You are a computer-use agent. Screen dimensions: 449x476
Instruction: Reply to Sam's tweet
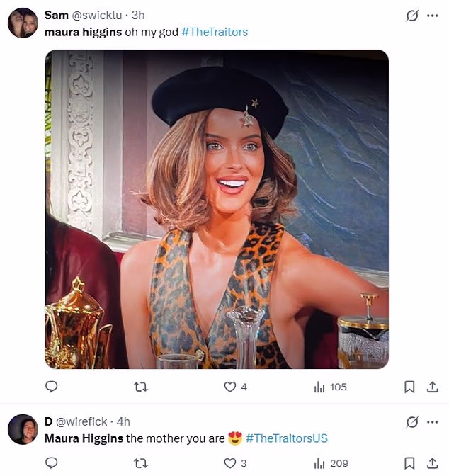51,387
